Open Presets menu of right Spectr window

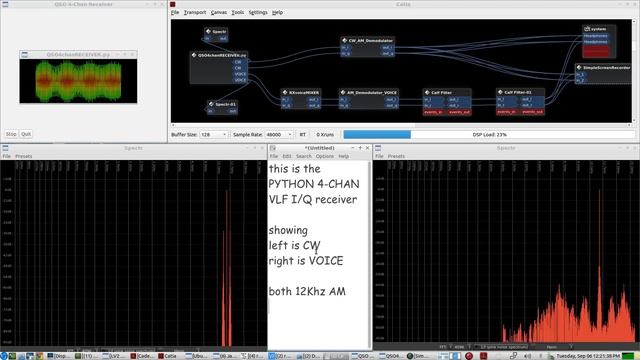click(396, 156)
